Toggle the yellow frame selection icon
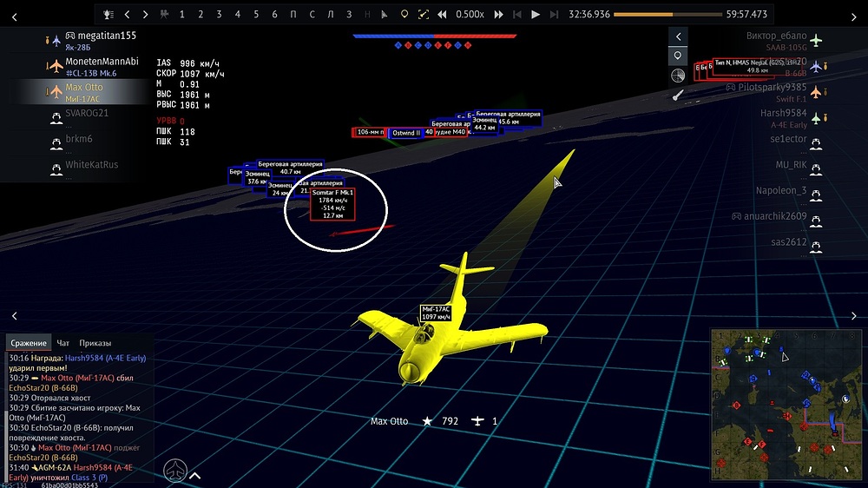 click(423, 15)
